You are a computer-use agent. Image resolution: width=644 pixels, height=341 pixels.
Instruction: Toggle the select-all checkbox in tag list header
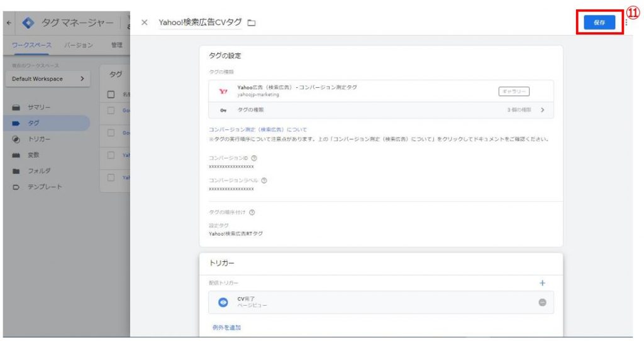coord(111,94)
